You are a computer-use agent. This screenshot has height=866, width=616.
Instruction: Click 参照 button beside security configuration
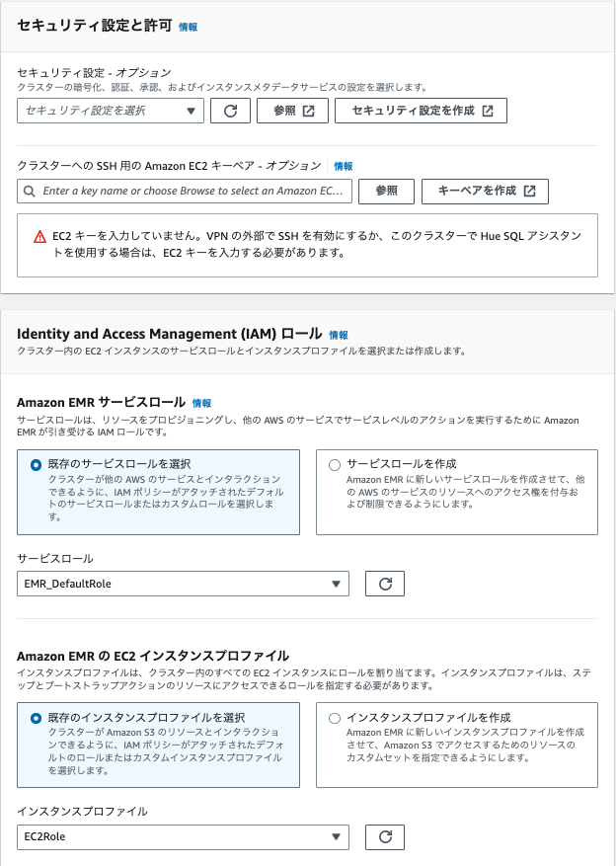pyautogui.click(x=292, y=111)
